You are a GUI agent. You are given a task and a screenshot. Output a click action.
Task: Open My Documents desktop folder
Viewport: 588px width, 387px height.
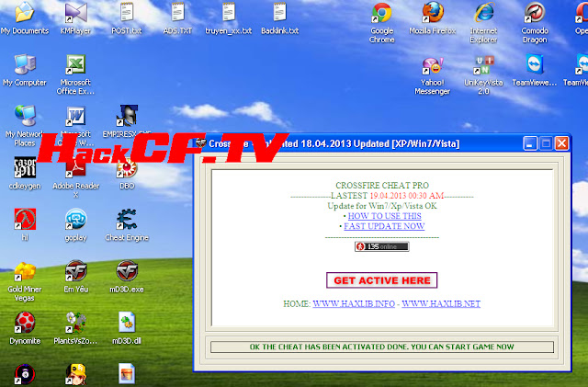coord(25,18)
